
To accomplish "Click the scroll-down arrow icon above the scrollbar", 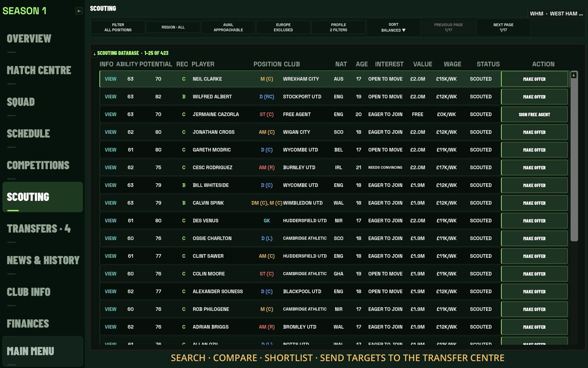I will tap(574, 75).
